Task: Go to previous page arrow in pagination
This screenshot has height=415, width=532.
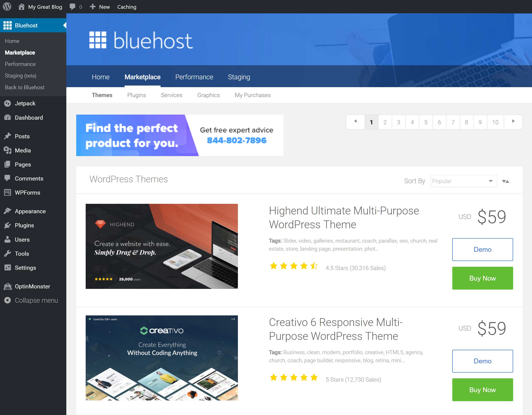Action: (x=355, y=122)
